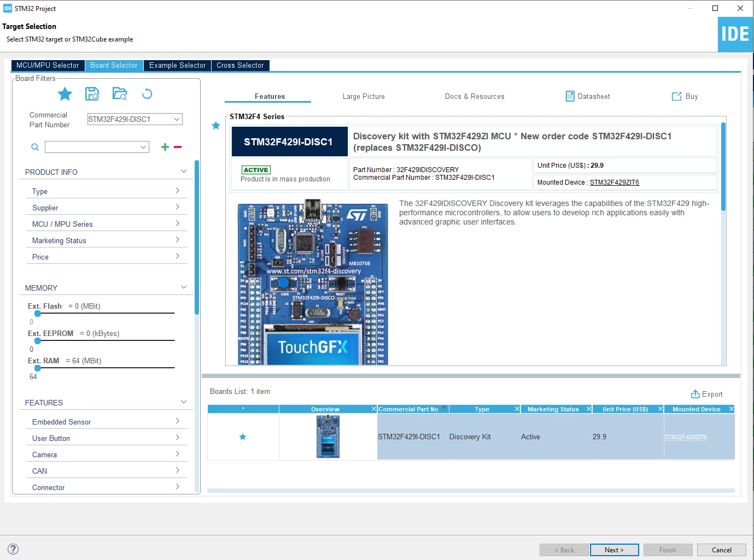The image size is (754, 560).
Task: Open the Example Selector tab
Action: coord(178,66)
